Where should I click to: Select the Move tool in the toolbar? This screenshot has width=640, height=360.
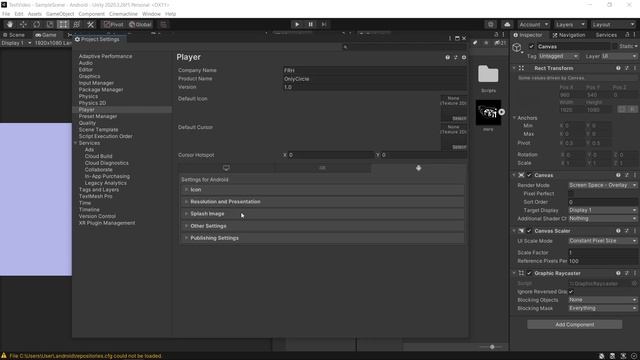23,24
